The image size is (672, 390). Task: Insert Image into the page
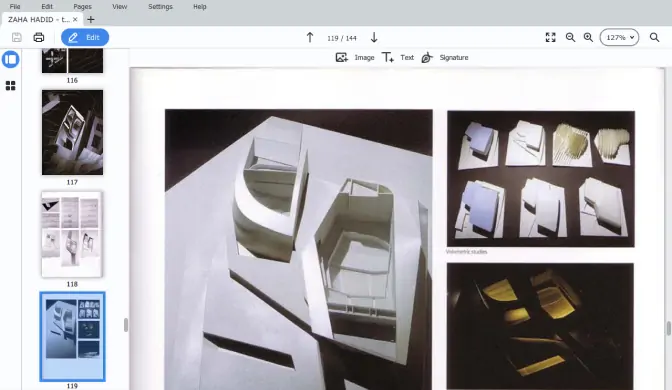click(x=355, y=57)
